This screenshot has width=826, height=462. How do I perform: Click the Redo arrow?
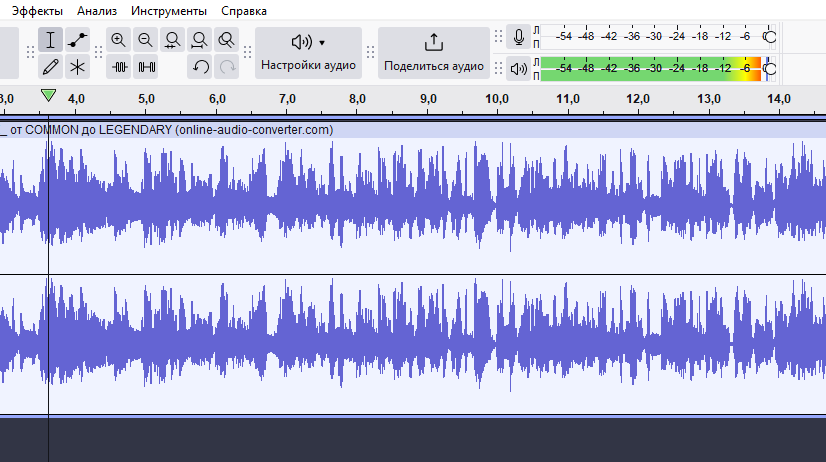tap(226, 67)
